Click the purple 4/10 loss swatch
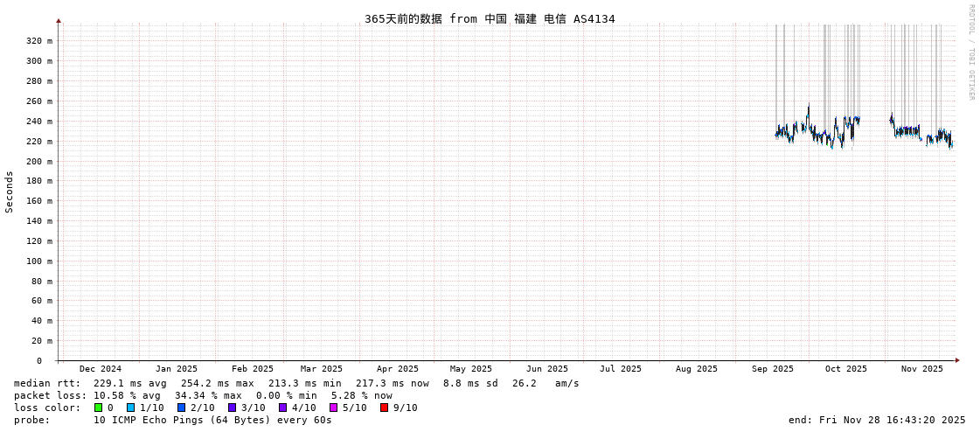Viewport: 980px width, 432px height. coord(282,408)
